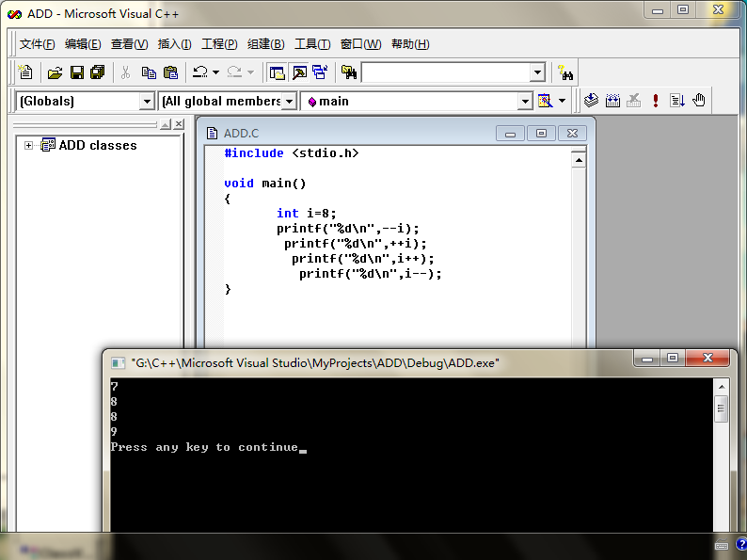Viewport: 747px width, 560px height.
Task: Click the Copy icon
Action: [149, 72]
